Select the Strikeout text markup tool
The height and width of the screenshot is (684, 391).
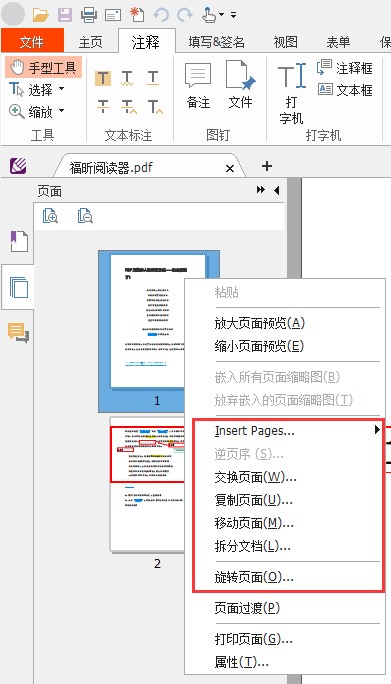coord(103,106)
